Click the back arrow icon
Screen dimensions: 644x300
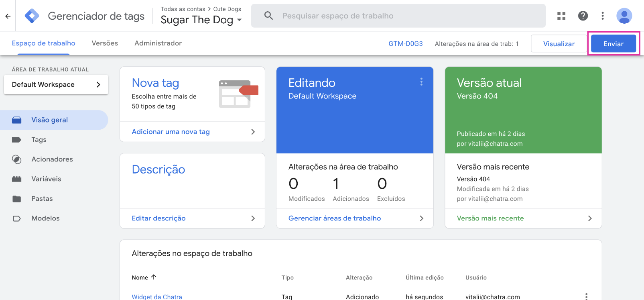click(x=8, y=16)
